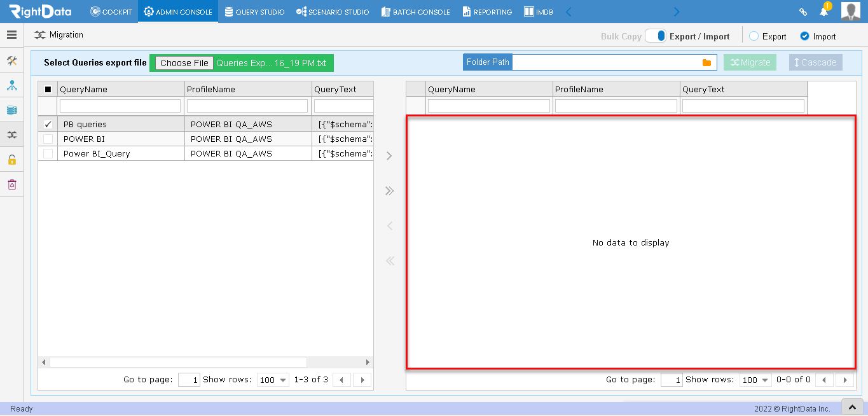This screenshot has height=416, width=868.
Task: Click the tools wrench sidebar icon
Action: 11,60
